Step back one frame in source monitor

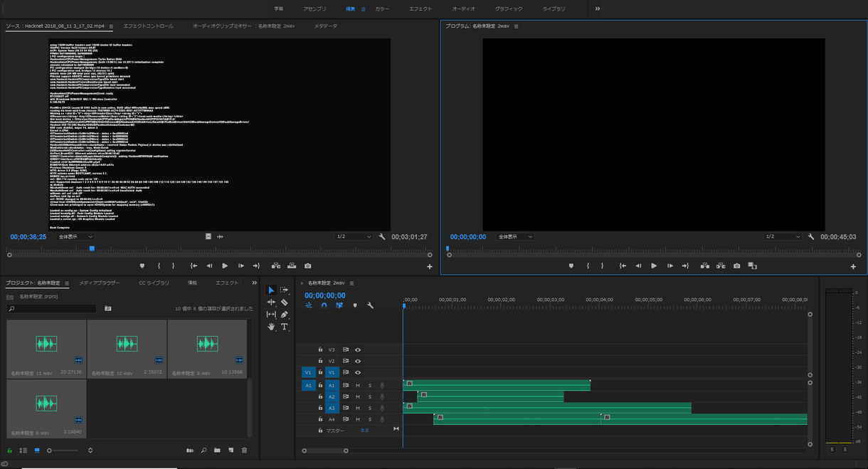pyautogui.click(x=209, y=265)
